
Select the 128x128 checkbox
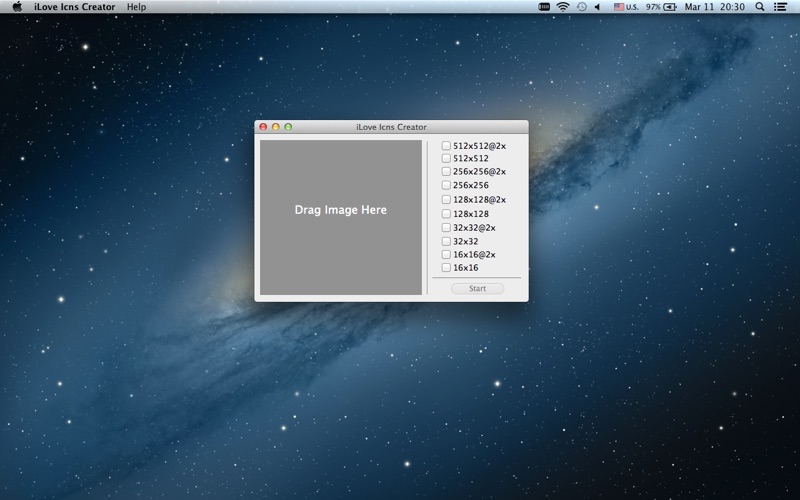point(446,213)
